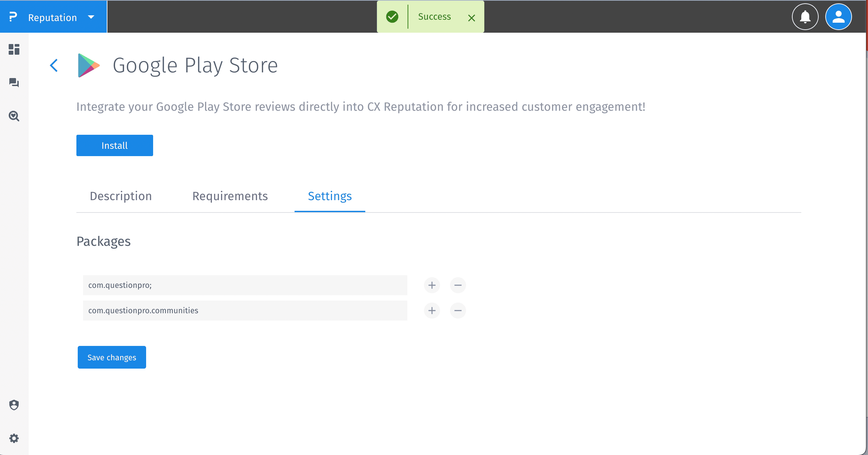
Task: Open the reviews chat bubbles icon
Action: coord(14,83)
